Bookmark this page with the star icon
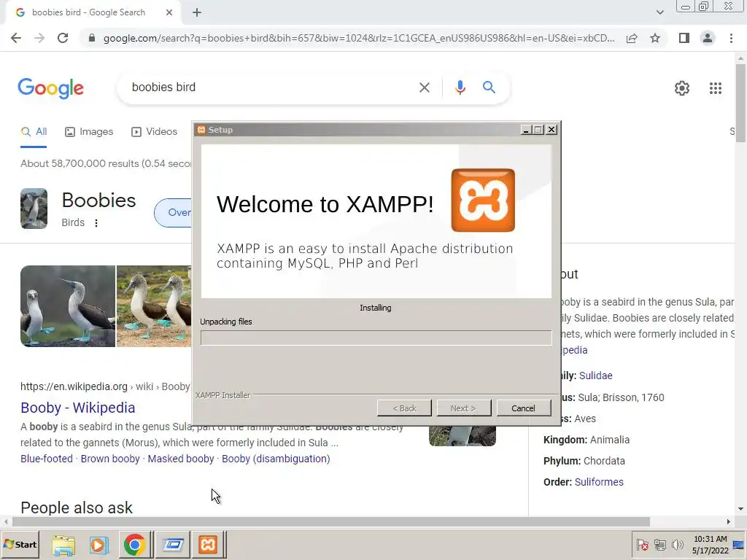 [x=655, y=38]
